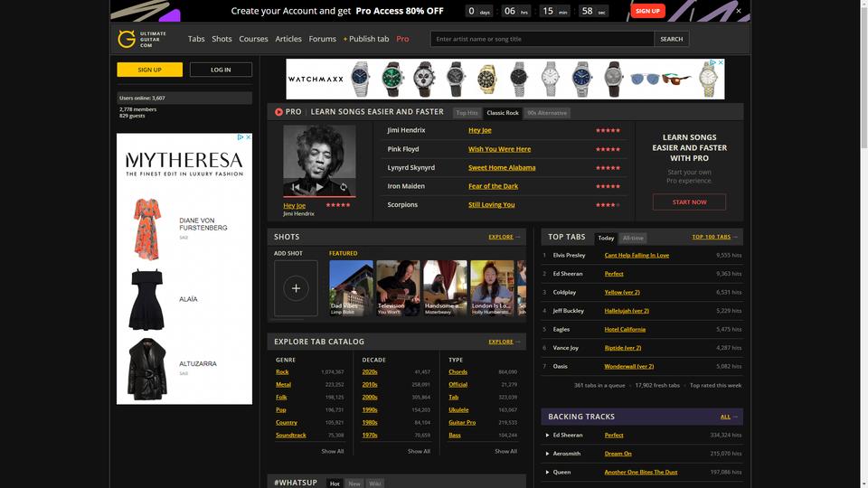Select Today tab in Top Tabs
The width and height of the screenshot is (868, 488).
pyautogui.click(x=606, y=238)
